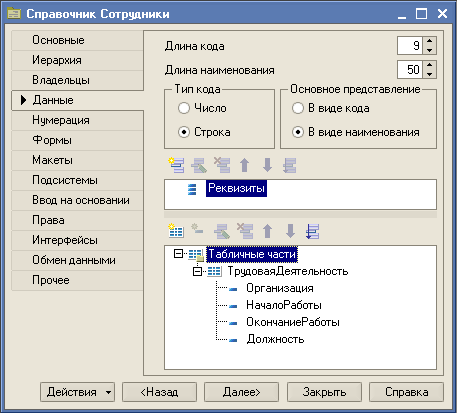
Task: Move attribute down in Реквизиты toolbar
Action: coord(267,165)
